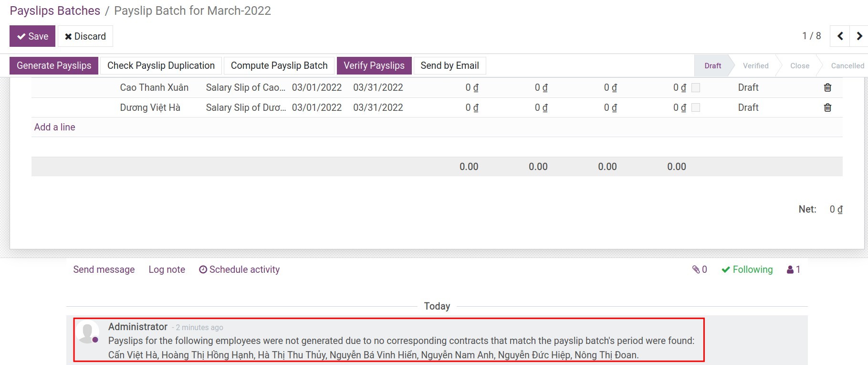The image size is (868, 365).
Task: Click Net total 0 ₫ value
Action: [836, 209]
